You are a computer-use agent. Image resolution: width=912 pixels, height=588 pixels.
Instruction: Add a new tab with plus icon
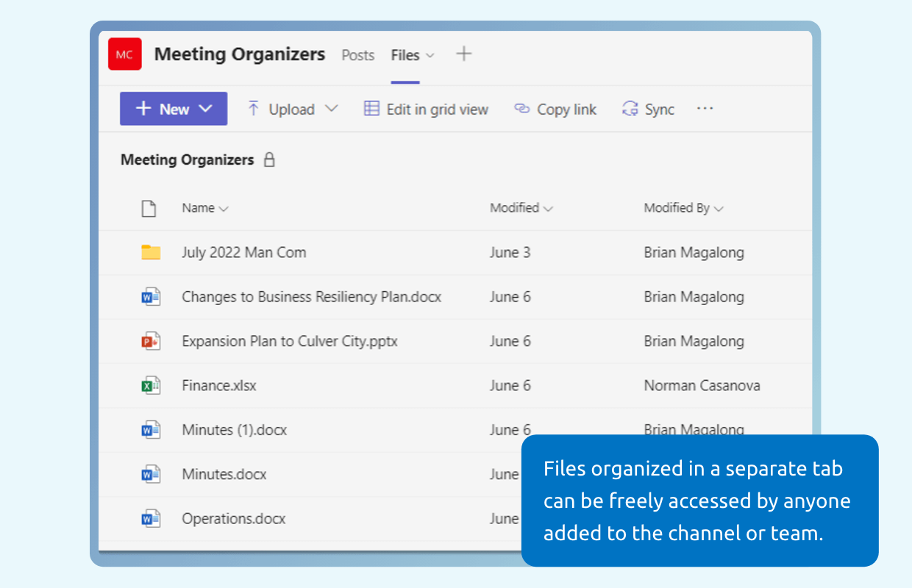click(463, 54)
